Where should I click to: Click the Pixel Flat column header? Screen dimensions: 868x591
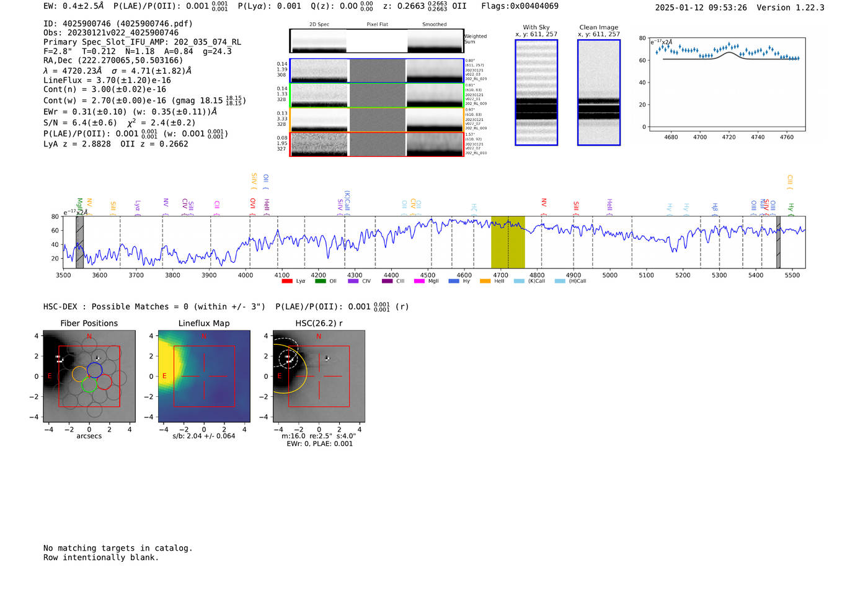pos(377,25)
